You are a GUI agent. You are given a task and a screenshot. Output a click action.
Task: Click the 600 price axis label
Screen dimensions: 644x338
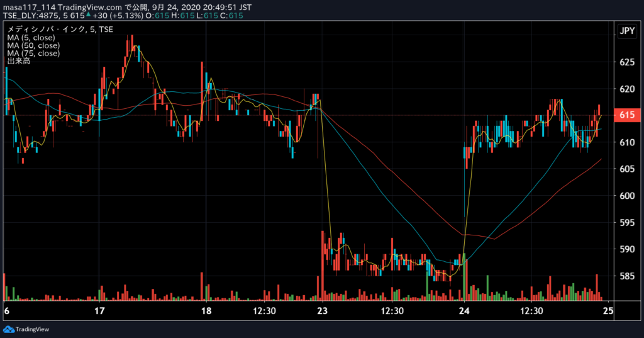tap(627, 196)
